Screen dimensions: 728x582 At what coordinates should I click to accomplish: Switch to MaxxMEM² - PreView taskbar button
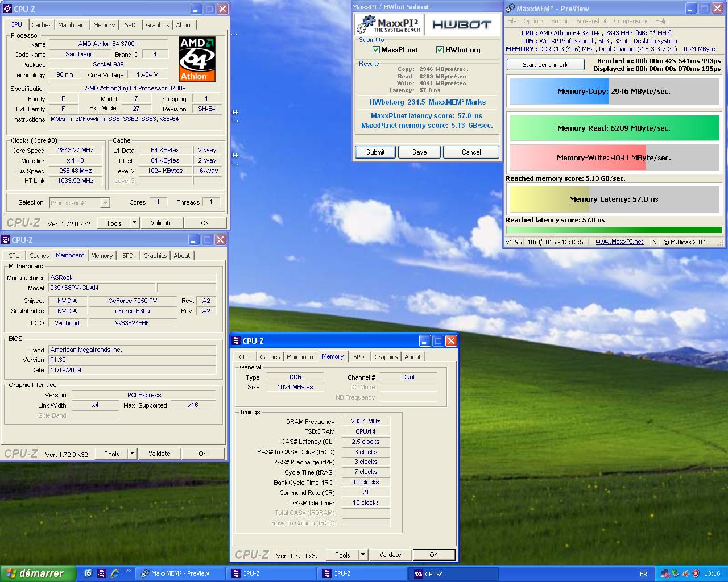coord(181,573)
